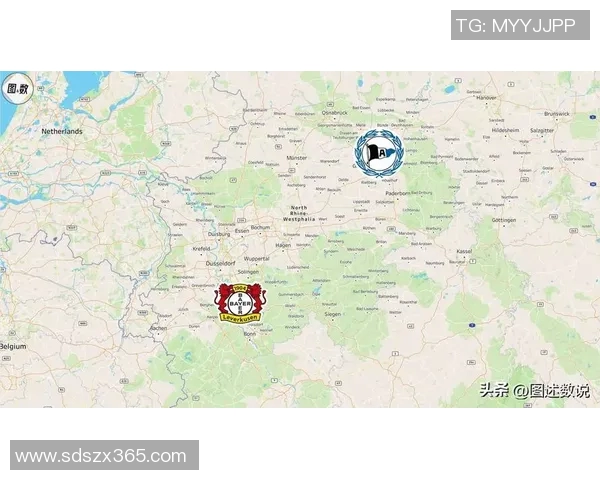Image resolution: width=600 pixels, height=480 pixels.
Task: Select the Siegen city label
Action: pyautogui.click(x=333, y=314)
